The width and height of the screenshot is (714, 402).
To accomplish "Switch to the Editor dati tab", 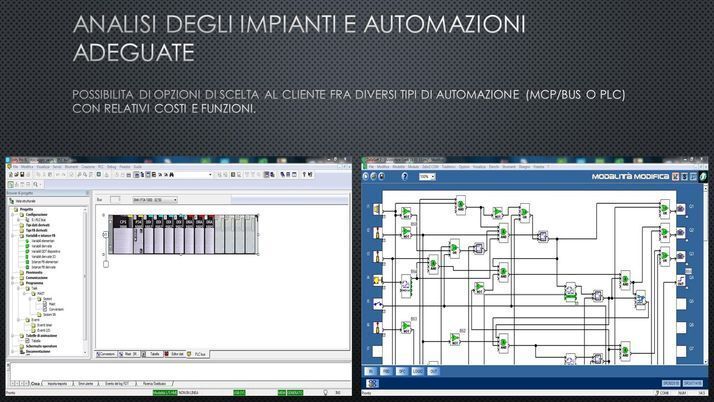I will coord(175,354).
